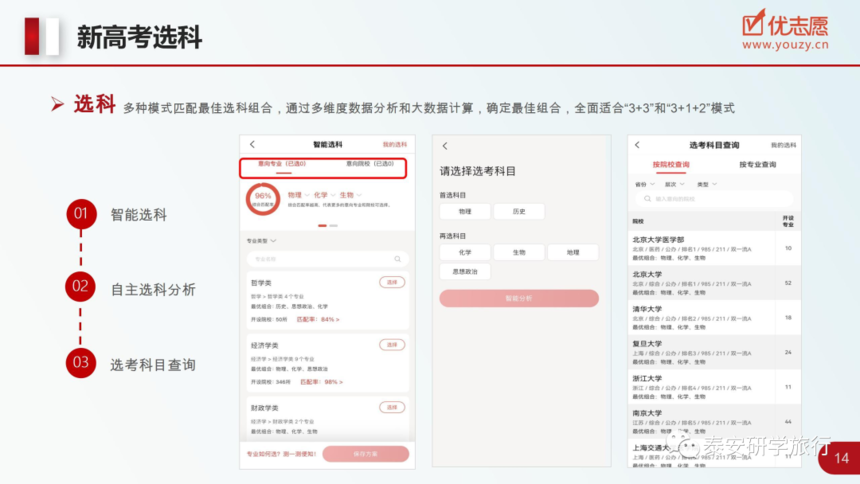Viewport: 860px width, 484px height.
Task: Click 开设专业 count 52 for 北京大学
Action: [x=788, y=283]
